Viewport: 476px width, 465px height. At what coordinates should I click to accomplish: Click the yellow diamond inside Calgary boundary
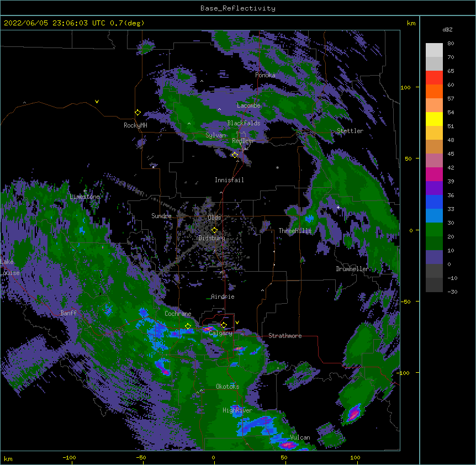(x=224, y=325)
